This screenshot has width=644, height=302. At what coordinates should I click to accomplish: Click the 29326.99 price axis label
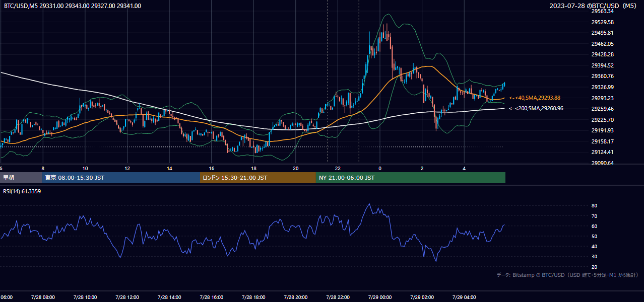[602, 87]
